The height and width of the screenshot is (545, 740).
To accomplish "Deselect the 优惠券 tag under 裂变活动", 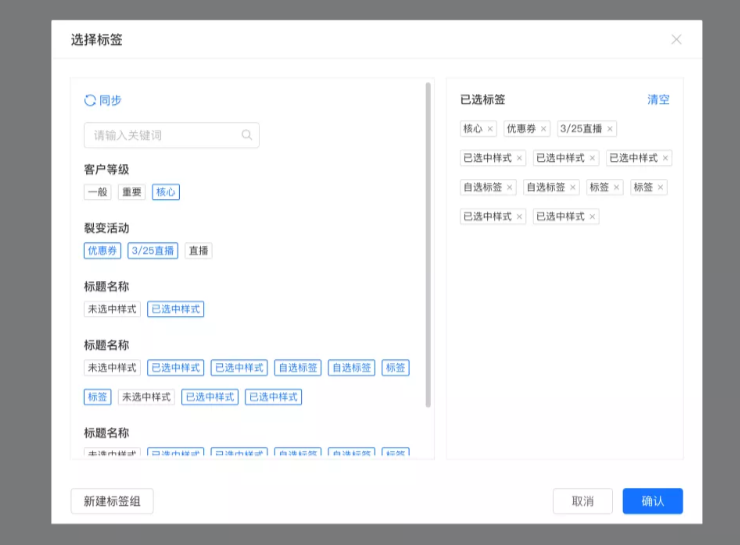I will 102,251.
